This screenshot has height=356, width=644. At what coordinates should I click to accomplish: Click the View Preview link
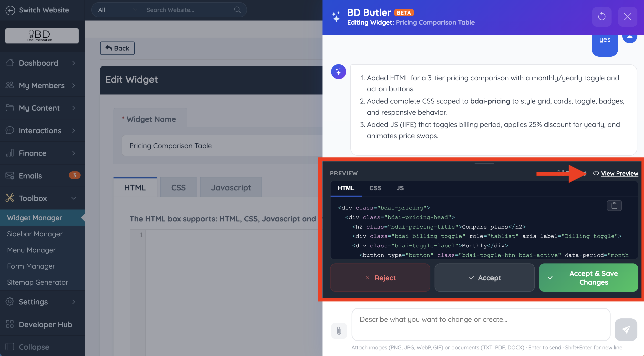click(x=619, y=173)
